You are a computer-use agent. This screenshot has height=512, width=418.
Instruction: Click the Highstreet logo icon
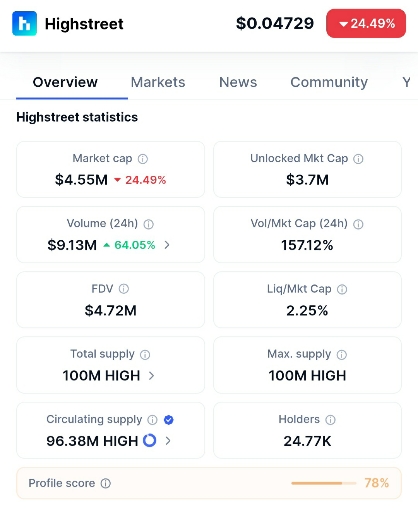click(x=24, y=23)
